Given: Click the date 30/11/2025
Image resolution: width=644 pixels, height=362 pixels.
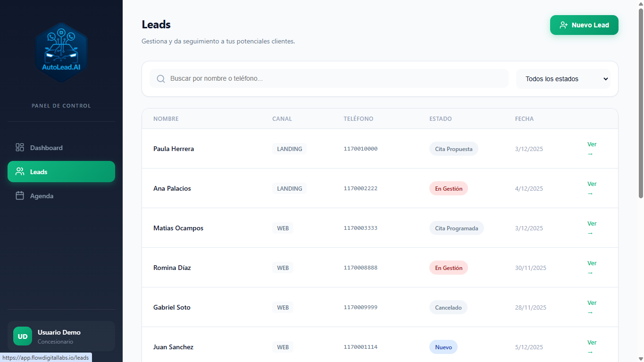Looking at the screenshot, I should (x=531, y=268).
